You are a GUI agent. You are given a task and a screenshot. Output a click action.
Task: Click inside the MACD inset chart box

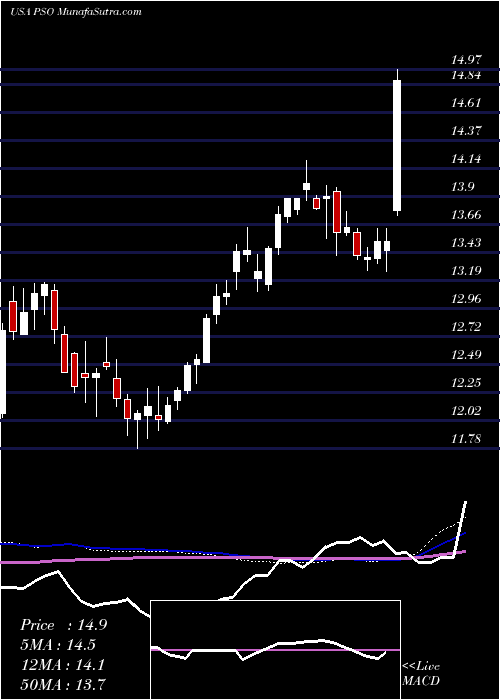tap(275, 650)
